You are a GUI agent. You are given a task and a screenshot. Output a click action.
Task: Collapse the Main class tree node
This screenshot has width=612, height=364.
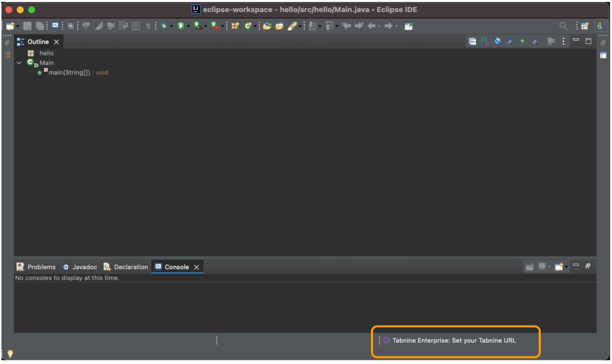coord(19,63)
